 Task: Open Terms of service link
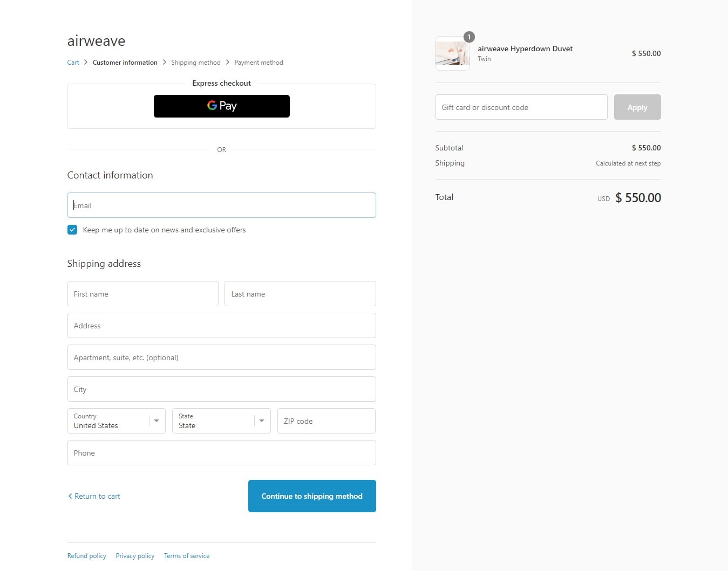pos(187,556)
